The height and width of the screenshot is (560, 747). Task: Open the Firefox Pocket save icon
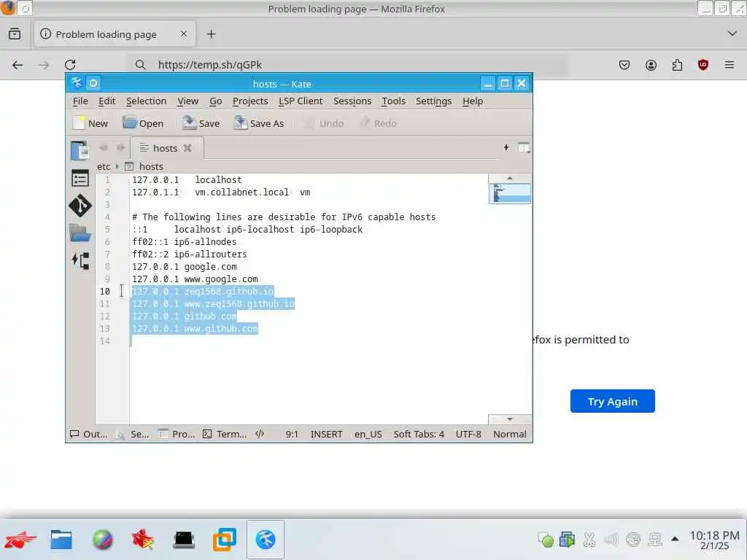(x=624, y=65)
